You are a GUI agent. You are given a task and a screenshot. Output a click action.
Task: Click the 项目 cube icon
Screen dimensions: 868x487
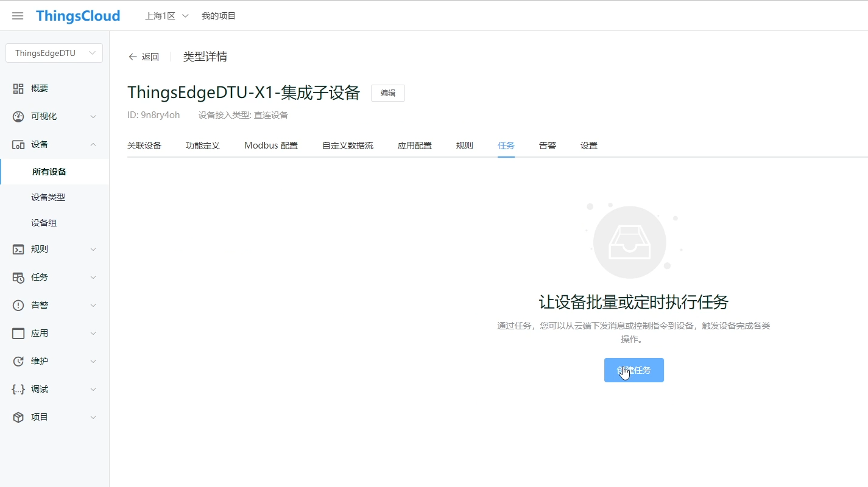[x=18, y=417]
